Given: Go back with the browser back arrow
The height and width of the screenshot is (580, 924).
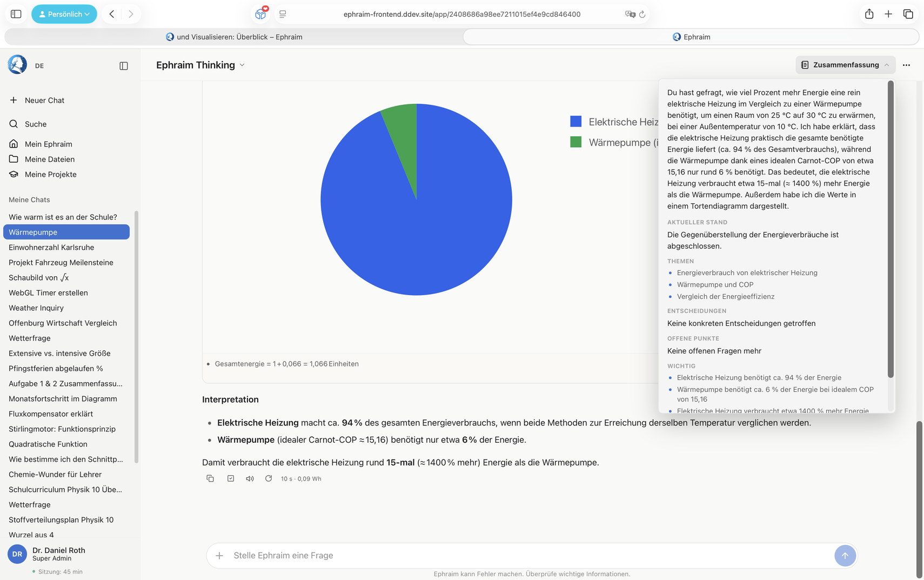Looking at the screenshot, I should coord(112,14).
